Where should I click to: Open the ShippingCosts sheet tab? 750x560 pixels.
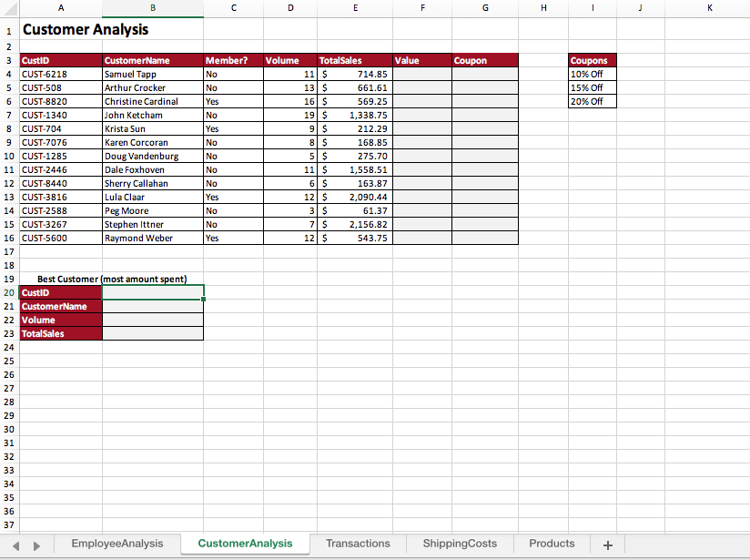(460, 544)
